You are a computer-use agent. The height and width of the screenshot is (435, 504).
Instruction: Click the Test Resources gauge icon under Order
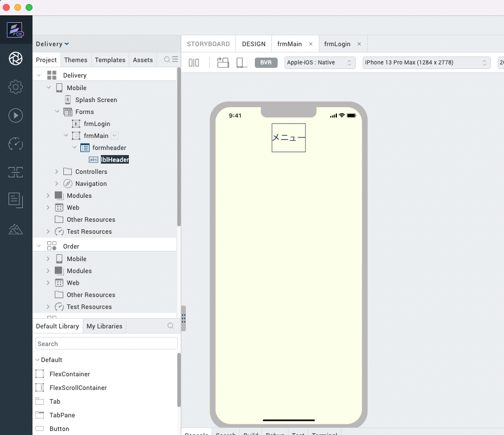click(59, 307)
